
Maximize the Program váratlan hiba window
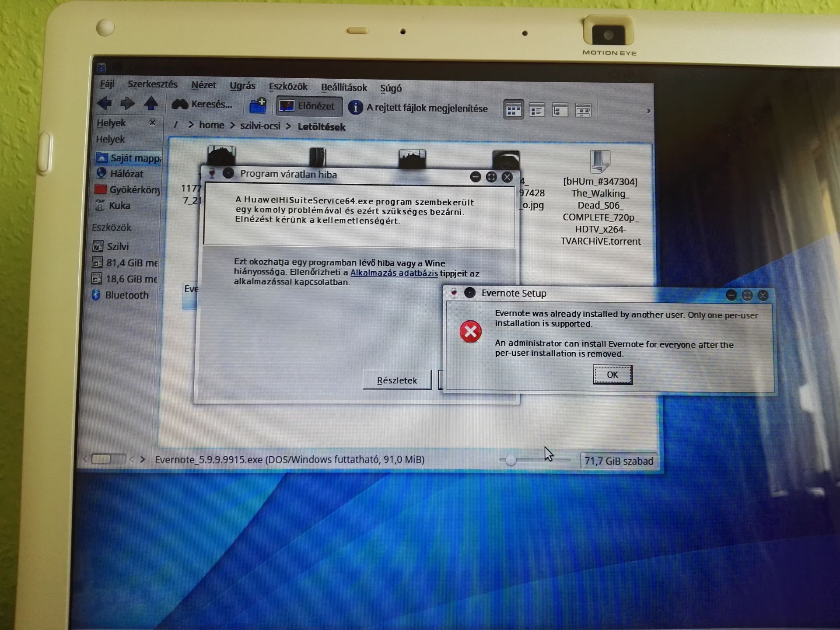point(491,177)
